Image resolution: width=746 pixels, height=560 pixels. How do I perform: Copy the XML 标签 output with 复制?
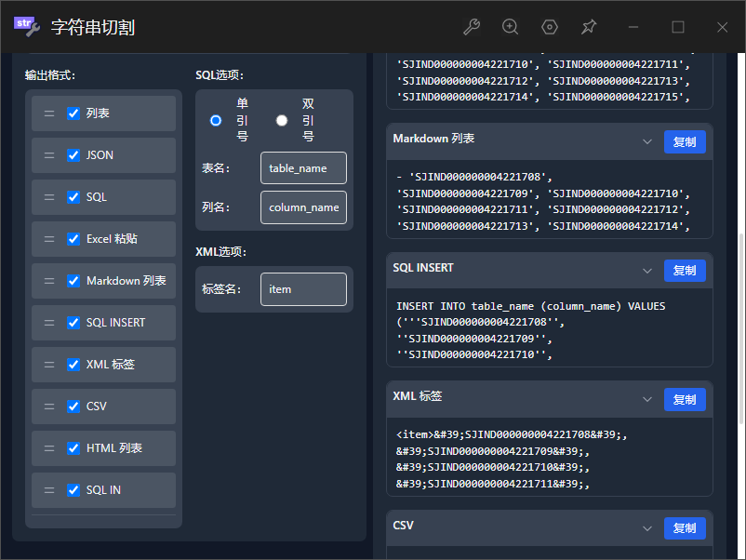(x=685, y=400)
